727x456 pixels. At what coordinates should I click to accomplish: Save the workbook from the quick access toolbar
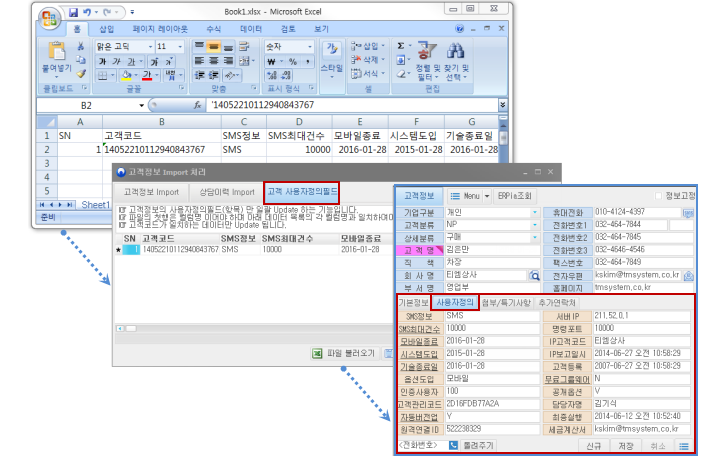point(73,13)
